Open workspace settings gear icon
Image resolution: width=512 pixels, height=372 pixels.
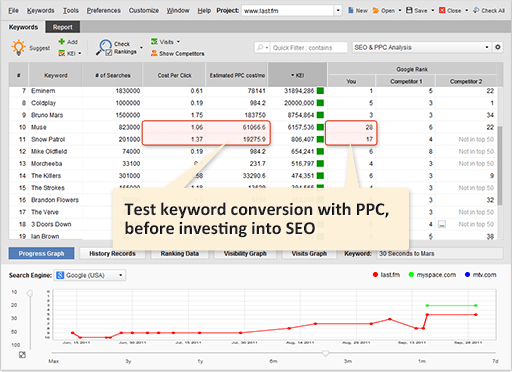498,47
